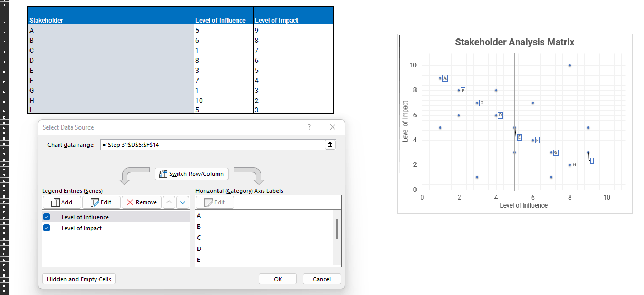644x295 pixels.
Task: Click the impact value 9 for Stakeholder A
Action: (293, 30)
